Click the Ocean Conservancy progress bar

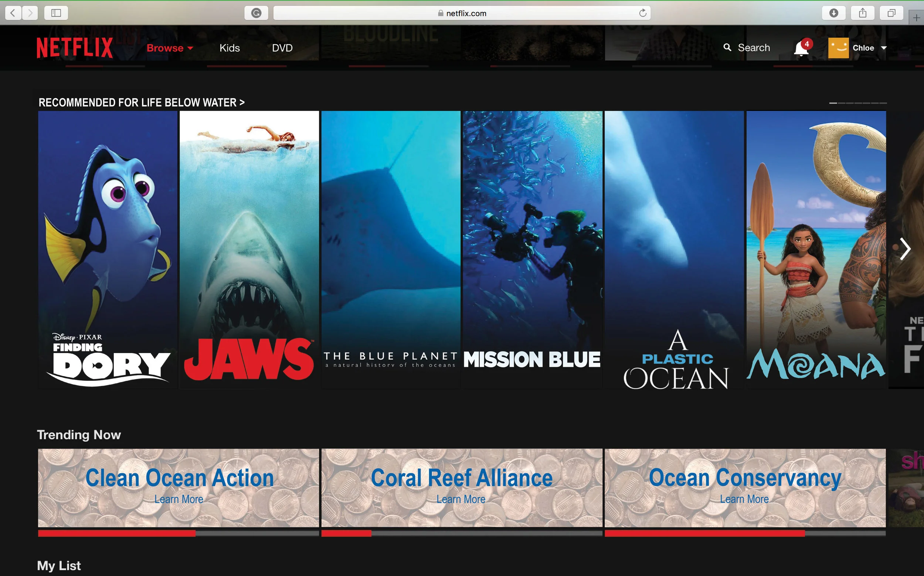coord(745,533)
